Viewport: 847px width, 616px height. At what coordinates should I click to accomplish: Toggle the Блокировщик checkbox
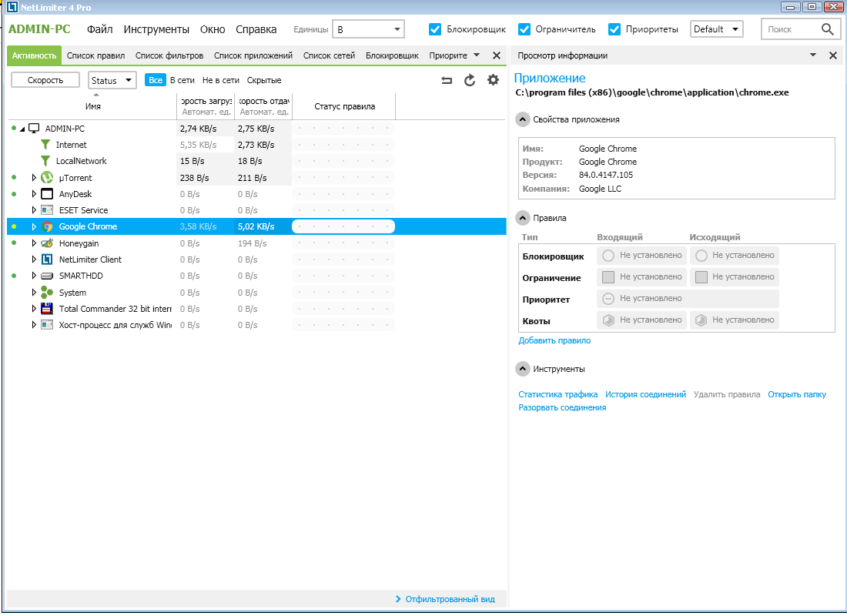435,29
